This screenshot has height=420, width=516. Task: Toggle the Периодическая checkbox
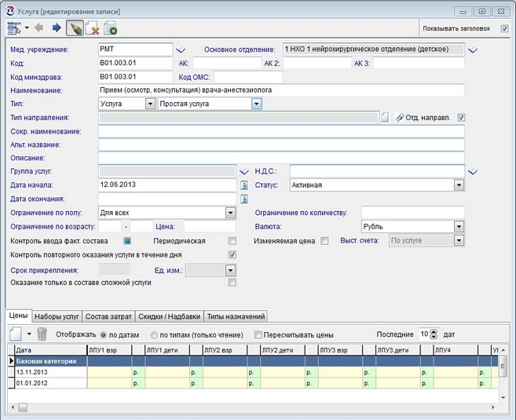[x=232, y=241]
